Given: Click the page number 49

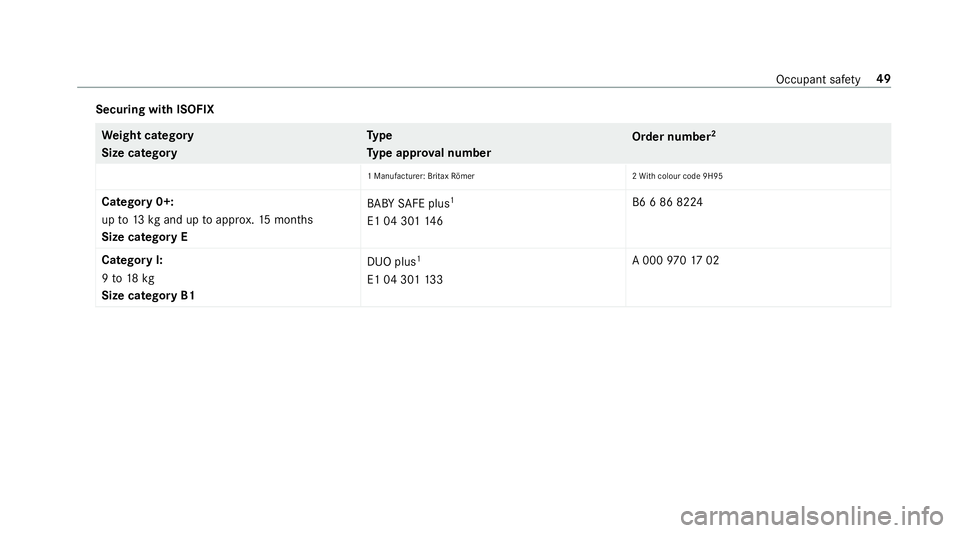Looking at the screenshot, I should [883, 79].
